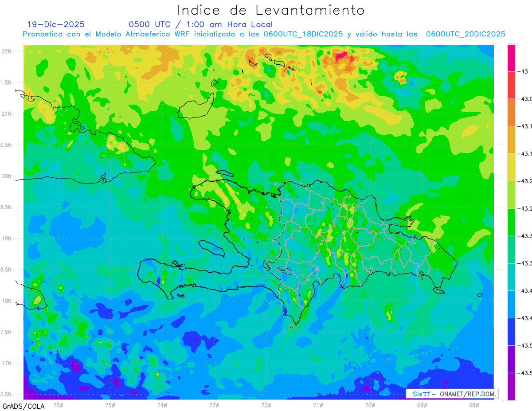Click the '22N' latitude label
Viewport: 532px width, 411px height.
(8, 51)
